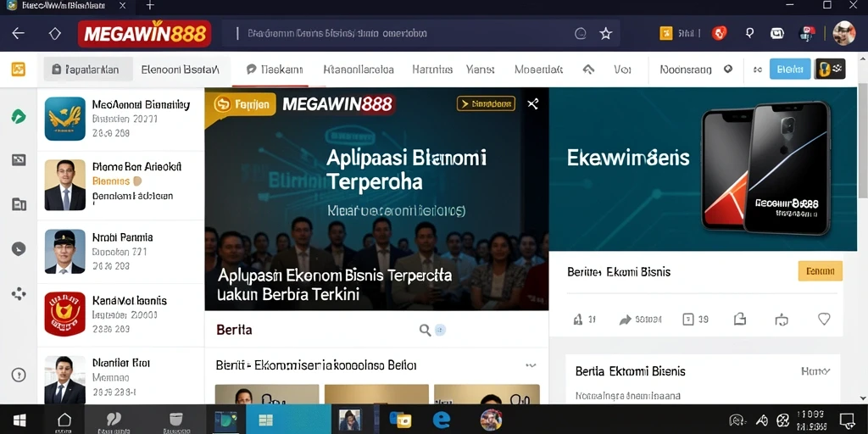Click the small double-circle icon left of Bieke
The image size is (868, 434).
pos(758,70)
